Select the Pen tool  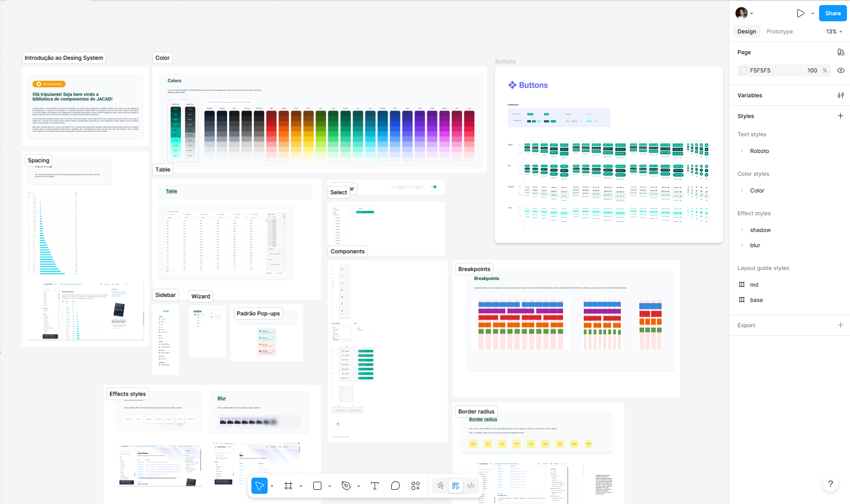pyautogui.click(x=346, y=486)
